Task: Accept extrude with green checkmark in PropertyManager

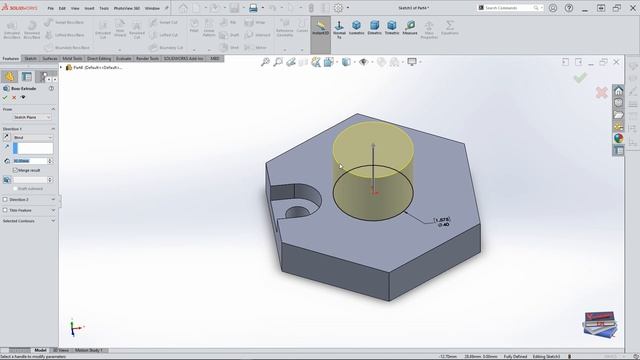Action: (x=5, y=98)
